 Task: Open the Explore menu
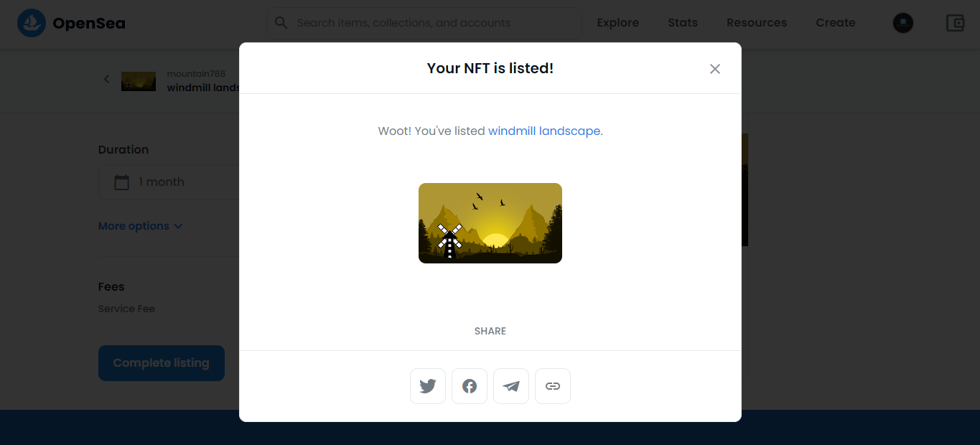pyautogui.click(x=618, y=23)
